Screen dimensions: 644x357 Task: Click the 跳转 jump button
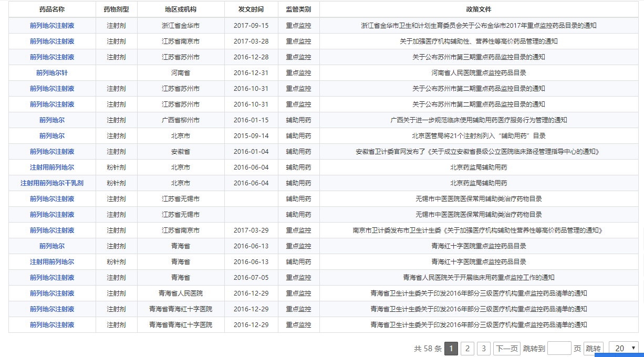(594, 349)
